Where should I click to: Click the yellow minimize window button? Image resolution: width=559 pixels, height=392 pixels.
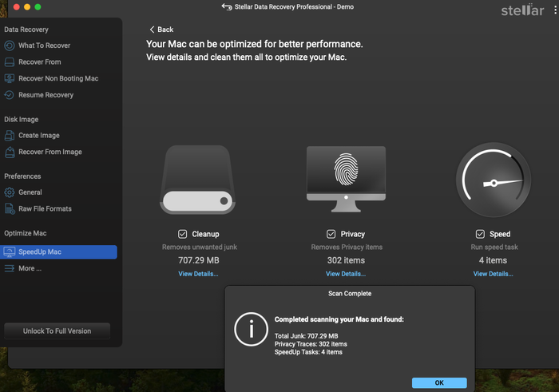coord(27,6)
